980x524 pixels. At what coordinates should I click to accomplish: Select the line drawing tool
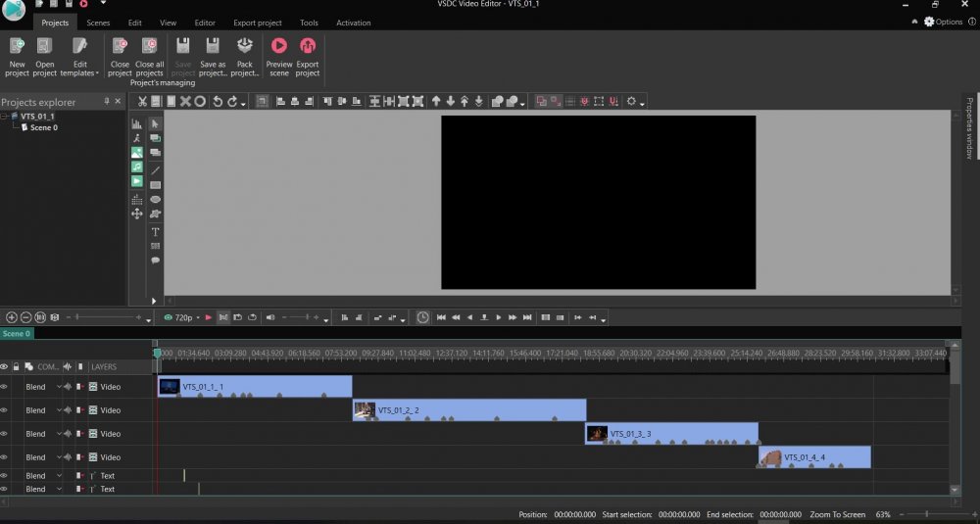[x=155, y=169]
